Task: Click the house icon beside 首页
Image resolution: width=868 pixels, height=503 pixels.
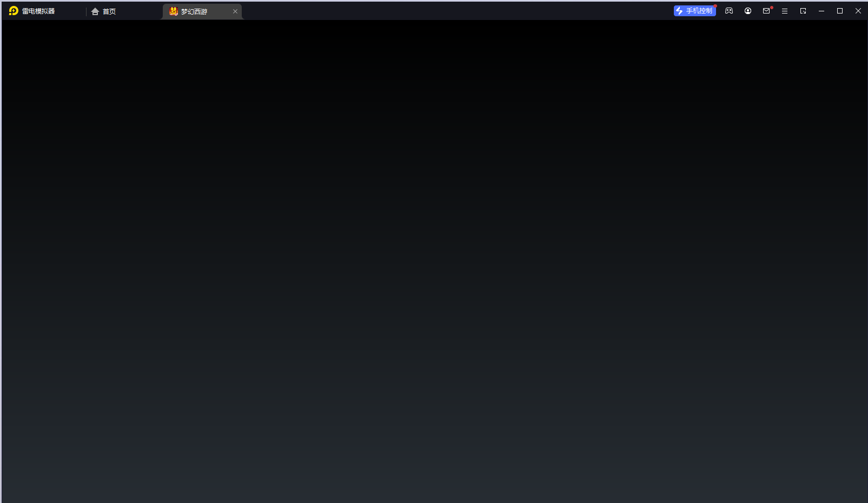Action: [95, 11]
